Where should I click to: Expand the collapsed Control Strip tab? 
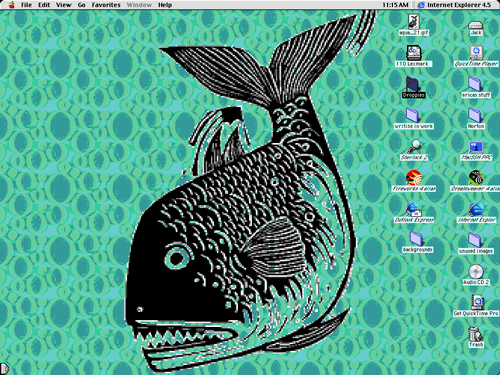(x=4, y=368)
